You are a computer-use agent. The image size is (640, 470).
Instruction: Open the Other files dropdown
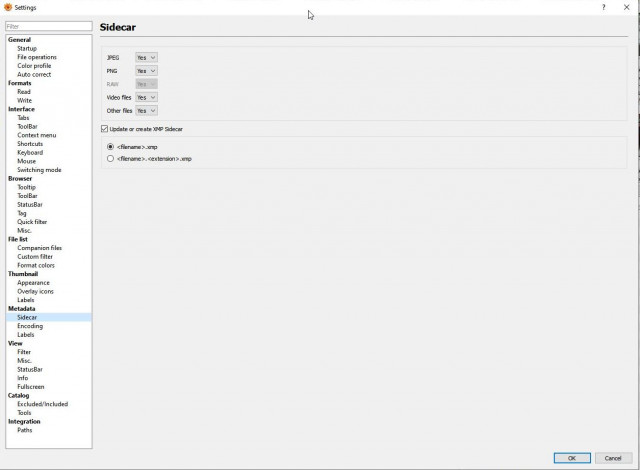tap(146, 111)
